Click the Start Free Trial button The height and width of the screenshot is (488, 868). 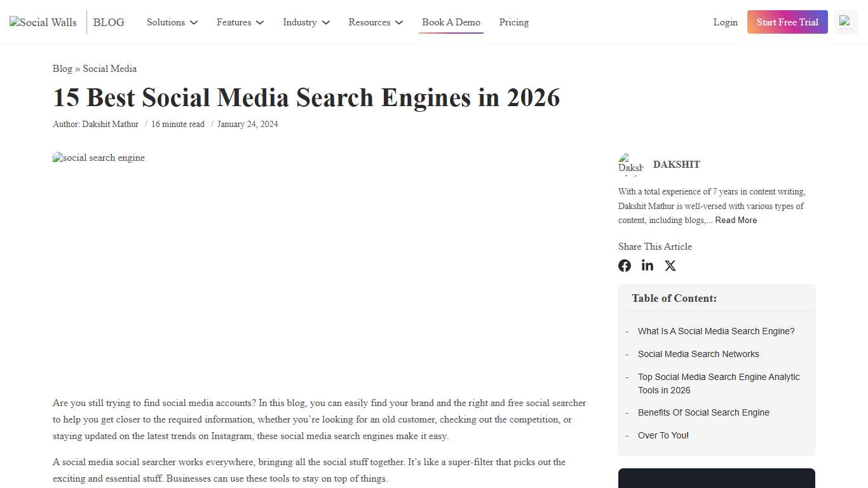(x=787, y=22)
